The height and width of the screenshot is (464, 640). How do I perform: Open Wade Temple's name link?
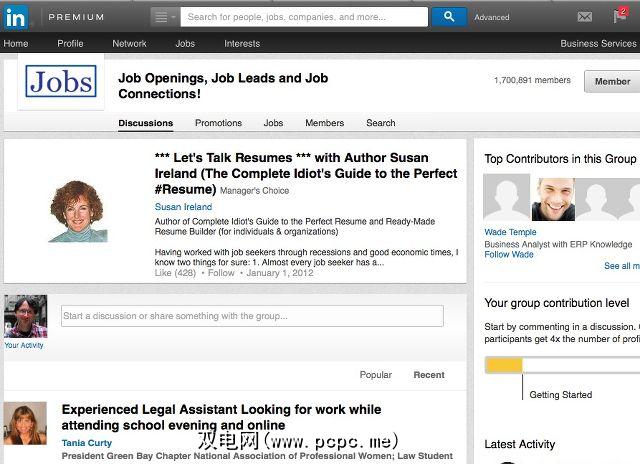[x=510, y=232]
